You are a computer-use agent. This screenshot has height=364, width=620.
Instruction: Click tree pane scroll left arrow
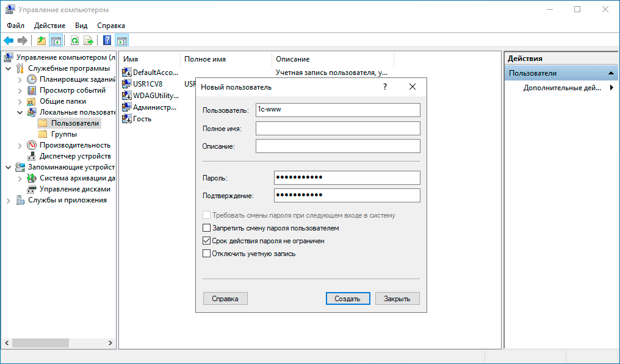(6, 343)
